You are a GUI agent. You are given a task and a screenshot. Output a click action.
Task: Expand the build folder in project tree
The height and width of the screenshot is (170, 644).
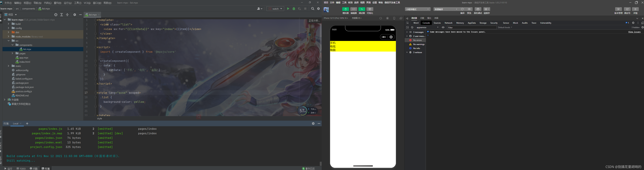8,24
